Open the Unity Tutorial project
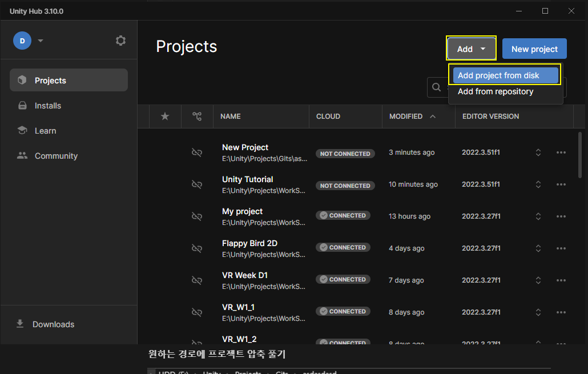This screenshot has height=374, width=588. coord(248,179)
